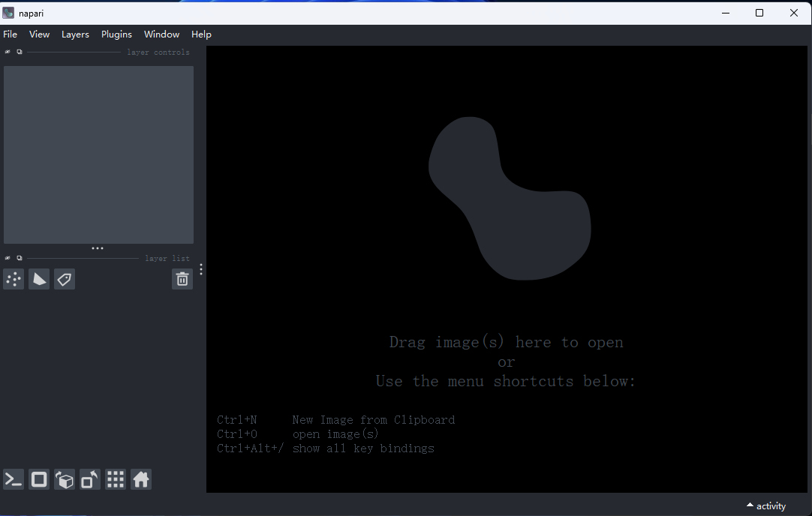Hide the layer controls dock panel
The width and height of the screenshot is (812, 516).
(8, 52)
